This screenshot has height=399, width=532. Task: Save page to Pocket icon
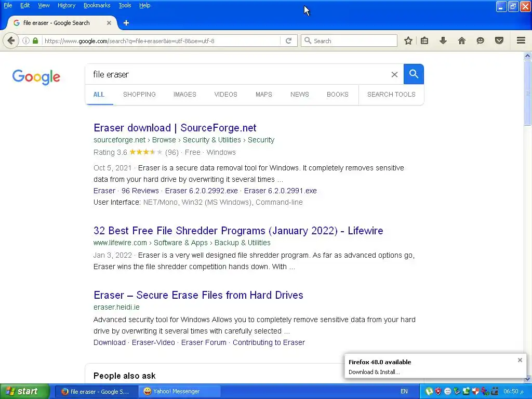click(x=499, y=41)
